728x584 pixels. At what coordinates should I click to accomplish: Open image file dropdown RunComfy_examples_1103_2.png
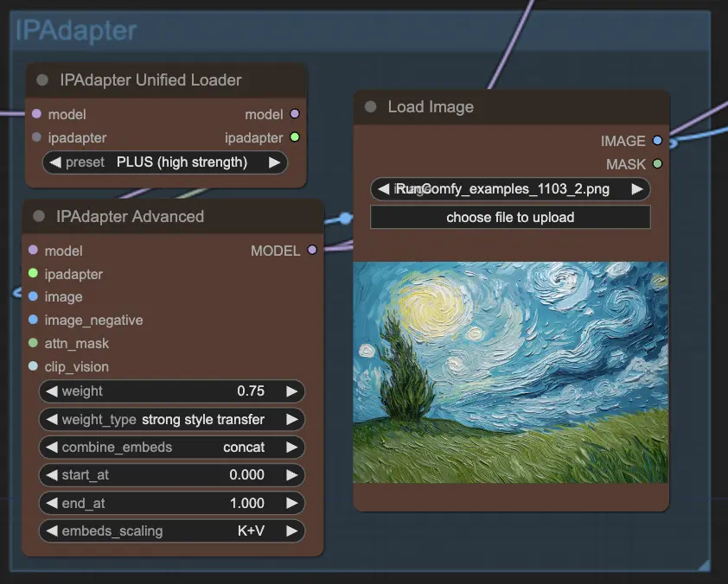(510, 189)
